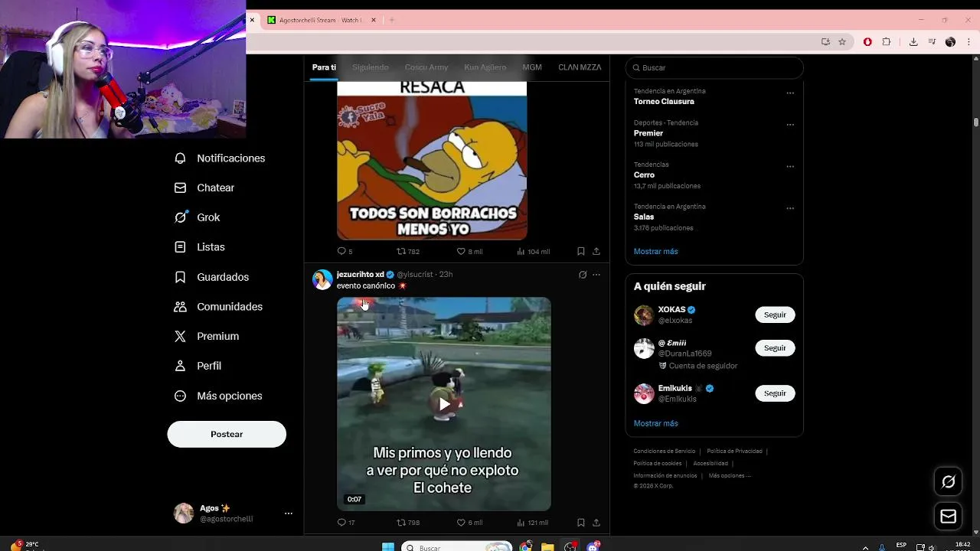Open the Homer resaca meme image
This screenshot has height=551, width=980.
coord(432,161)
